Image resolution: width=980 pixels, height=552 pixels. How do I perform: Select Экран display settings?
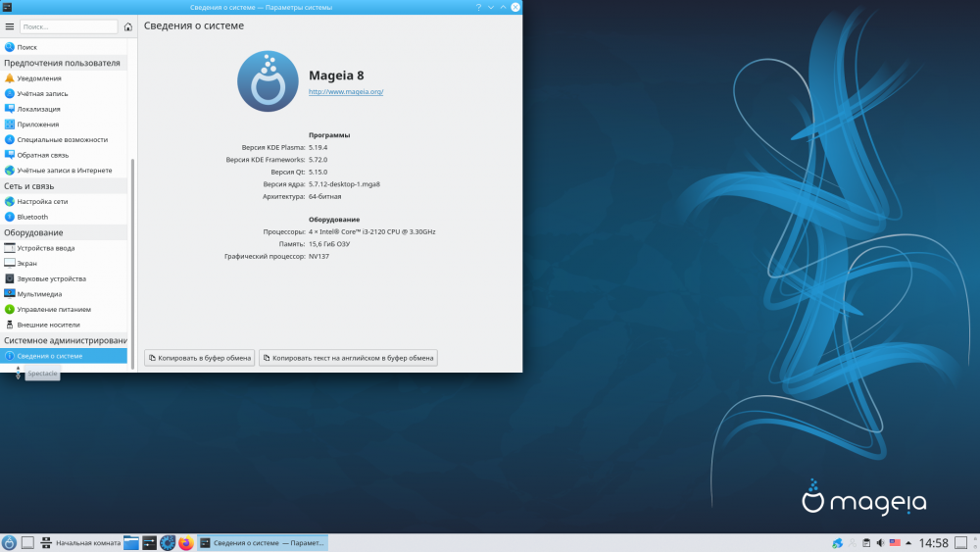point(64,263)
